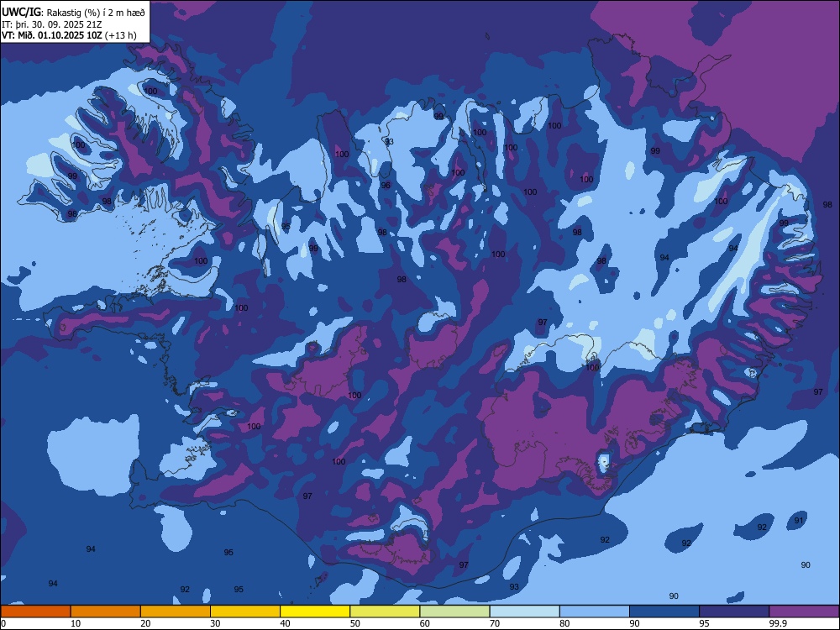Click the '50' label on the colour scale
840x630 pixels.
coord(354,623)
